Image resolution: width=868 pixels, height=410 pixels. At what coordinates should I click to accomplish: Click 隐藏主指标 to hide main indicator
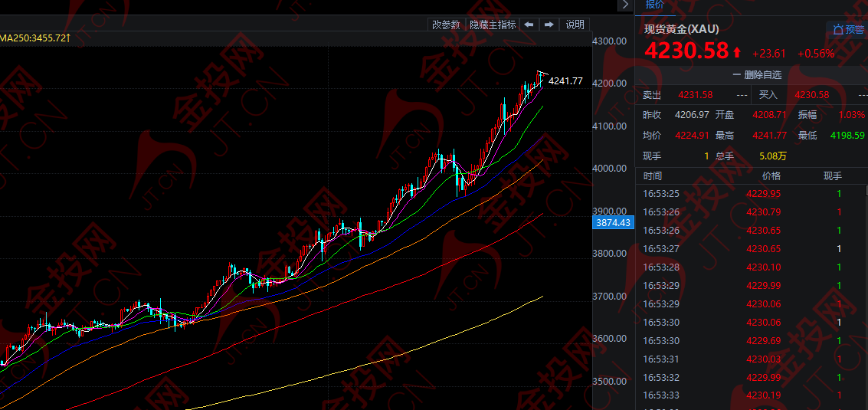click(x=493, y=25)
